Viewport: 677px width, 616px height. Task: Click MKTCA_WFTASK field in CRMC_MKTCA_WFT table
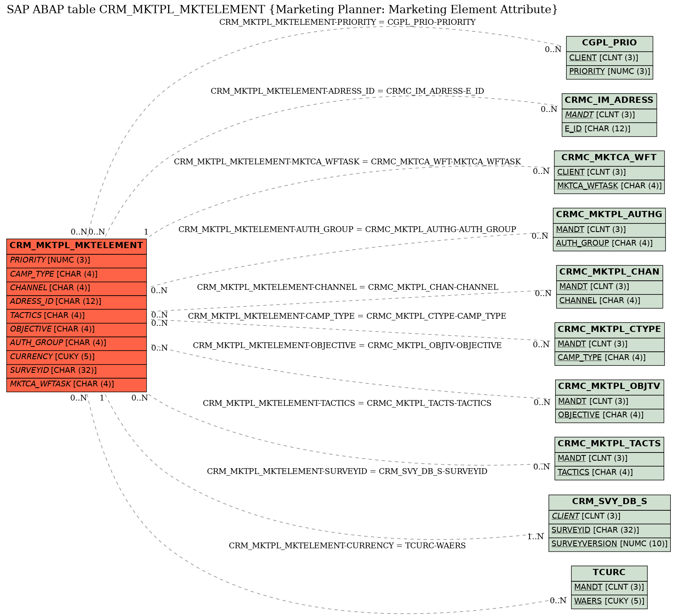(609, 187)
